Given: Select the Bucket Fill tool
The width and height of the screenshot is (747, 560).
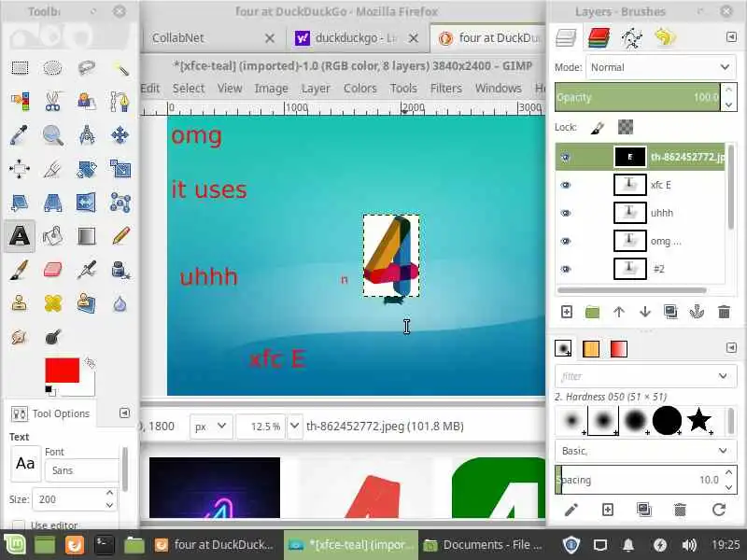Looking at the screenshot, I should [x=53, y=236].
